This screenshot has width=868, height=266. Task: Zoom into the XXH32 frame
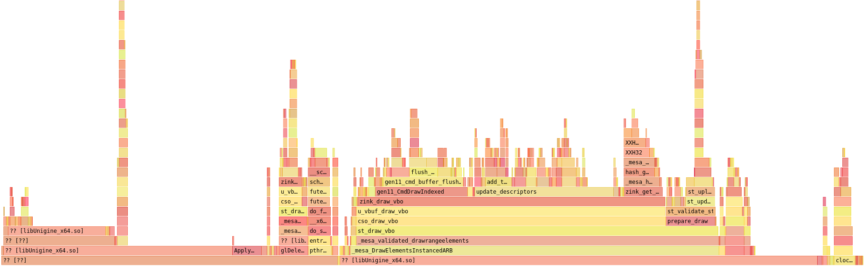coord(636,153)
